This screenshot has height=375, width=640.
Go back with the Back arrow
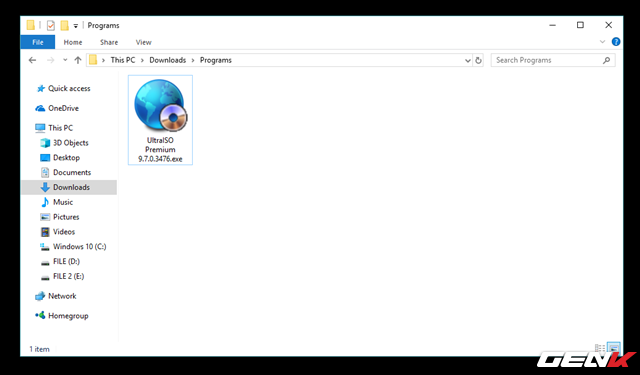click(32, 60)
